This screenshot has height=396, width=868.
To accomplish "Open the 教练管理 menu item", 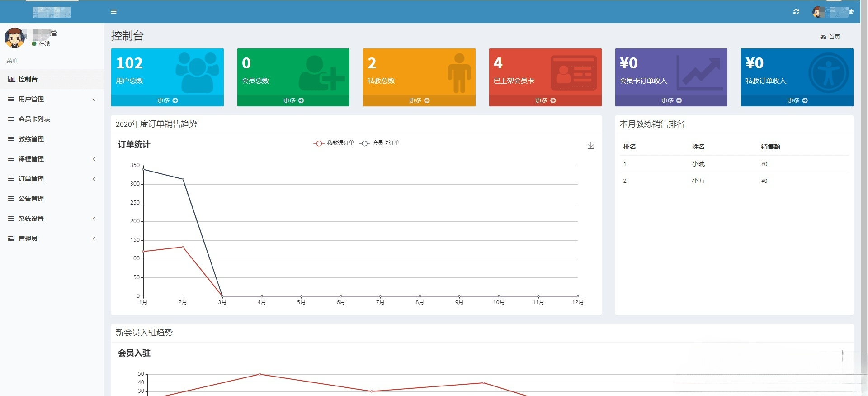I will (x=31, y=139).
